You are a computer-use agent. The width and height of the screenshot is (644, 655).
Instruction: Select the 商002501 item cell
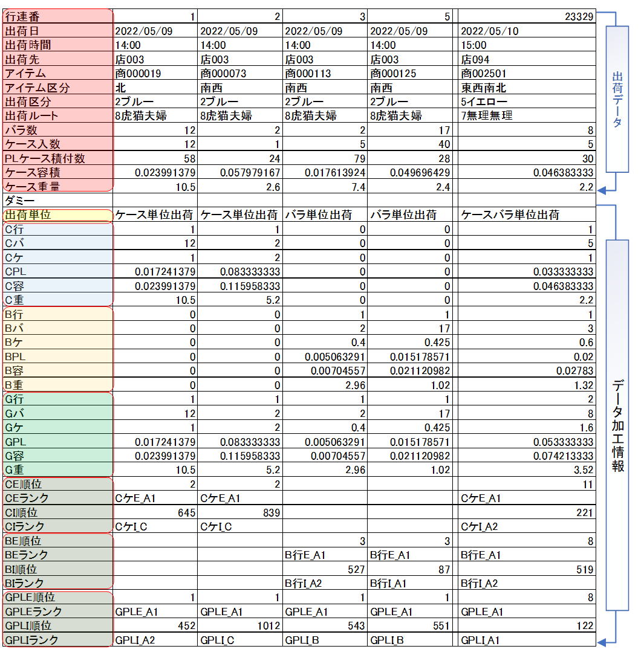coord(527,74)
